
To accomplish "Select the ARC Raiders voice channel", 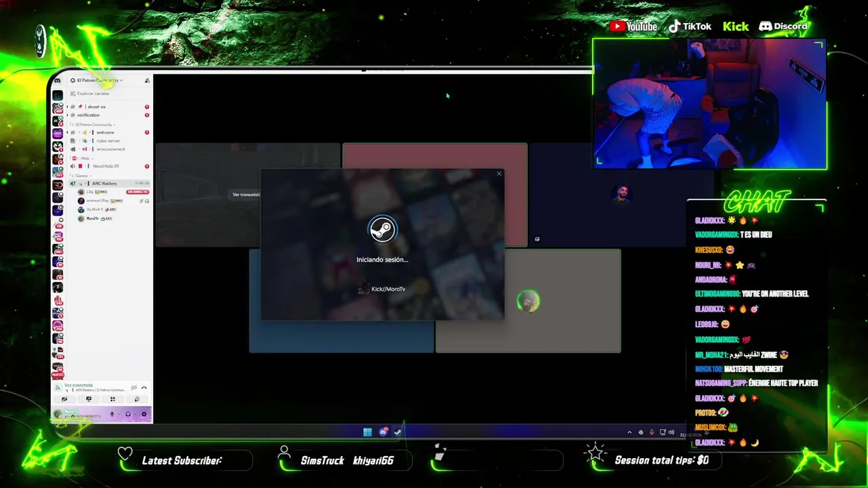I will (110, 184).
